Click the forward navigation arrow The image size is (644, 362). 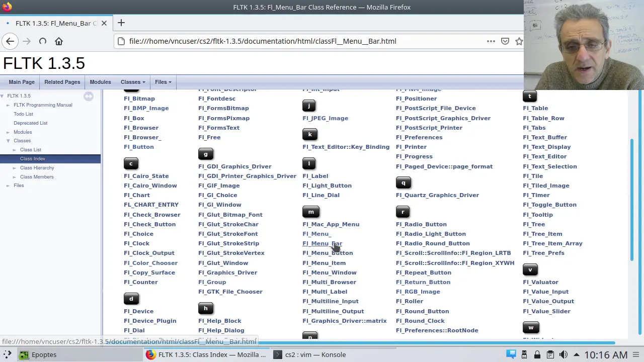[27, 41]
